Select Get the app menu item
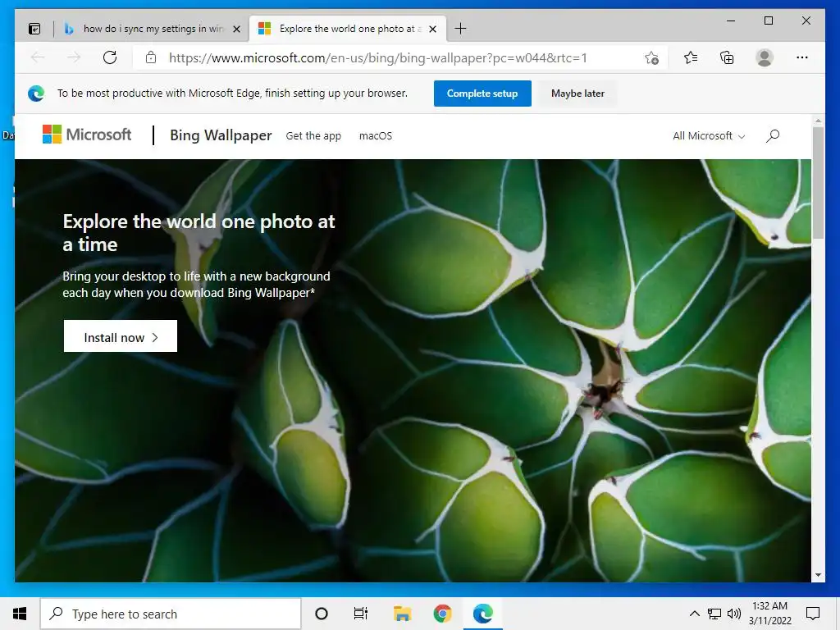 point(313,136)
